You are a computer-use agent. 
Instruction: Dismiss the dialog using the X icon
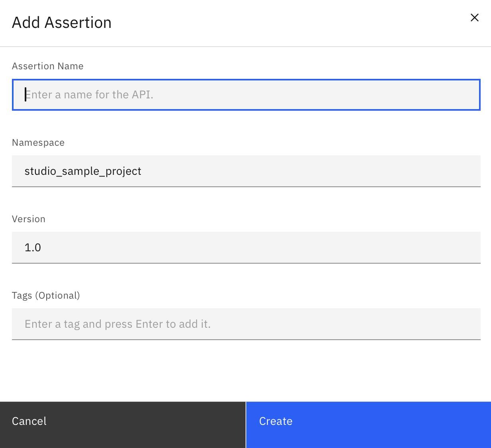[474, 18]
